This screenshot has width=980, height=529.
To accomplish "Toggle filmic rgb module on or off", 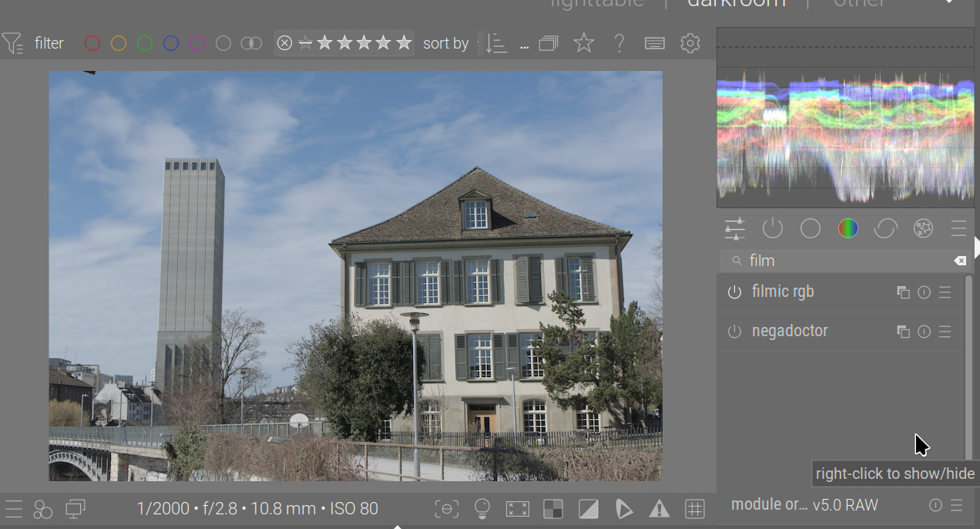I will point(734,292).
